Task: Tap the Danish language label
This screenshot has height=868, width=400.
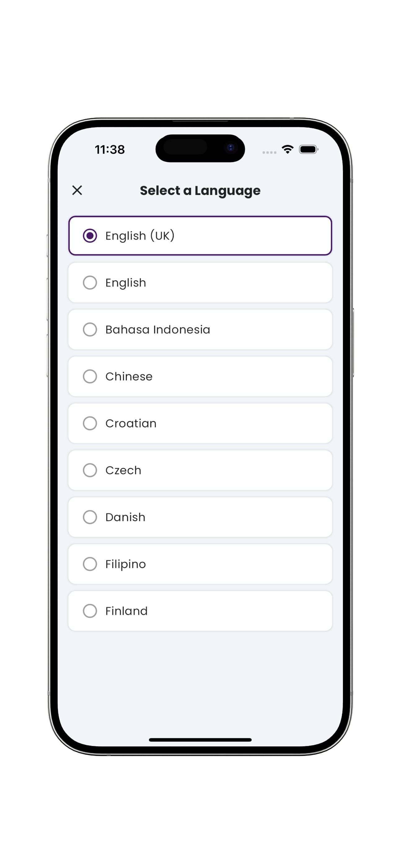Action: pyautogui.click(x=125, y=517)
